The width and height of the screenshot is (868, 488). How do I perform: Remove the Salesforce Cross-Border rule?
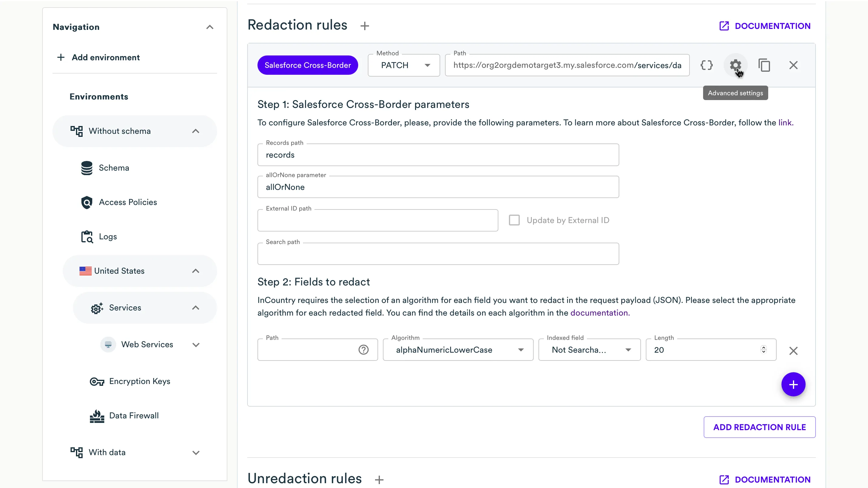pyautogui.click(x=793, y=65)
